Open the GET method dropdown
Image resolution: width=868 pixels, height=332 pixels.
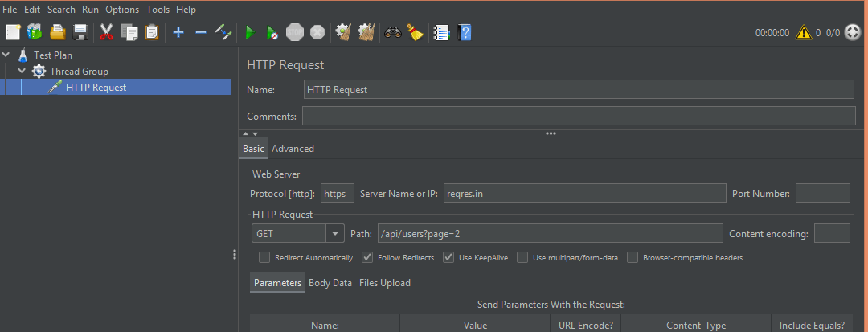click(x=334, y=233)
